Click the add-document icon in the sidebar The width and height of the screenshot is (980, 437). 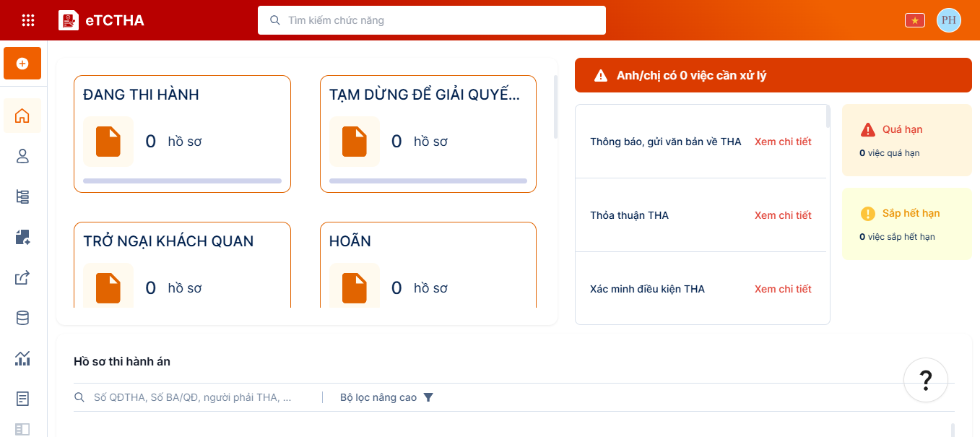(22, 237)
